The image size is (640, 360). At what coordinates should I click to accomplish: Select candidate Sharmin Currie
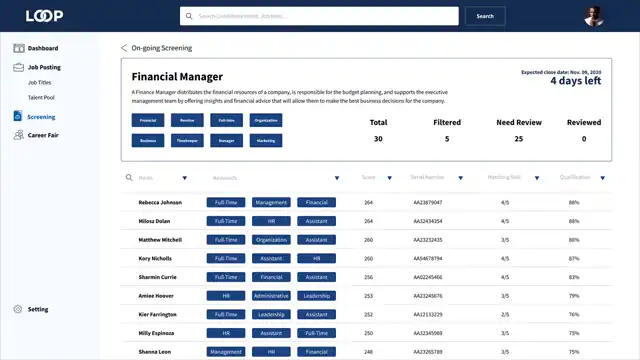click(x=158, y=277)
